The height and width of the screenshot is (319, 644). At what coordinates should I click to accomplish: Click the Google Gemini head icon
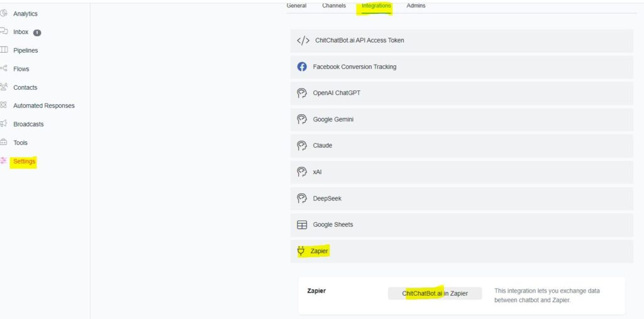(302, 119)
